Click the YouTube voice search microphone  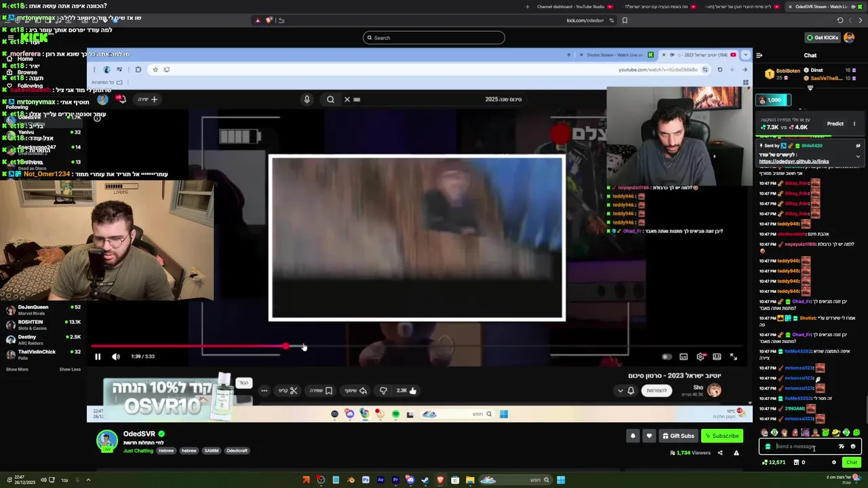(307, 100)
